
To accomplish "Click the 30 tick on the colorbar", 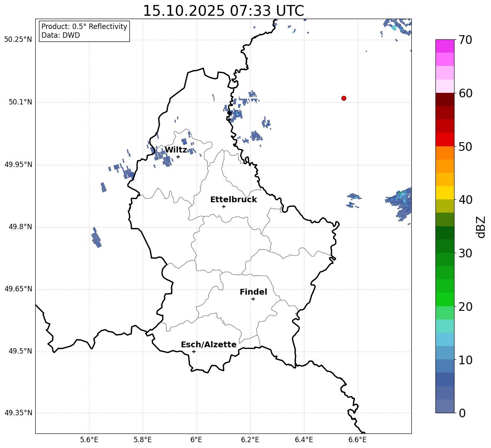I will point(465,253).
